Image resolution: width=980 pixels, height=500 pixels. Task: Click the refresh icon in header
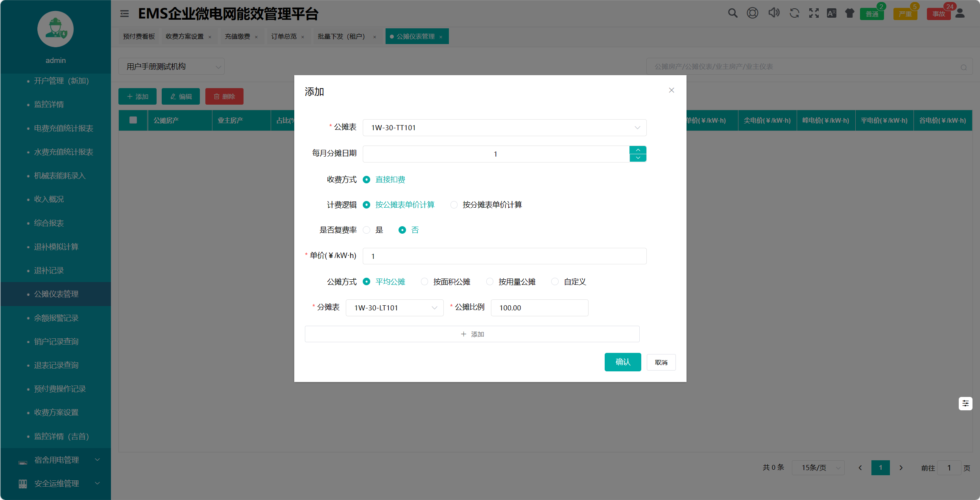794,13
